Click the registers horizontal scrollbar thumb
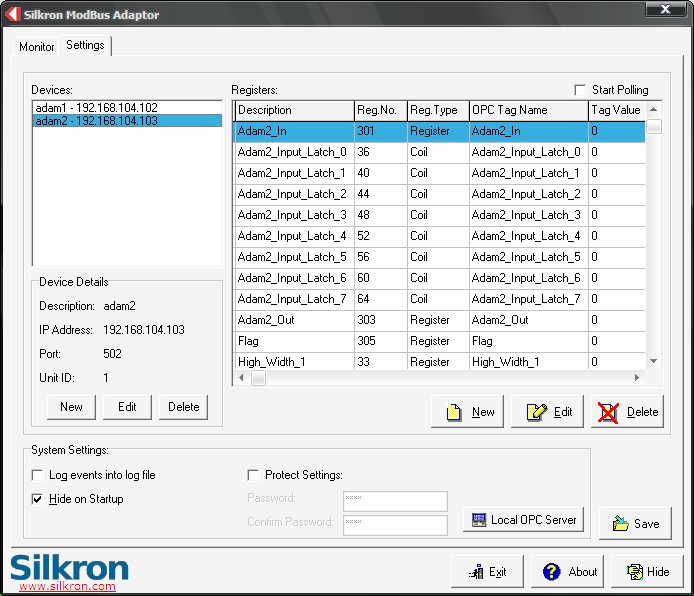This screenshot has width=694, height=596. click(258, 378)
